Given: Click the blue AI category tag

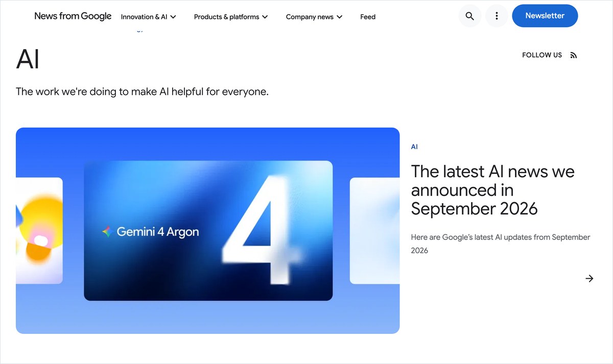Looking at the screenshot, I should [414, 147].
